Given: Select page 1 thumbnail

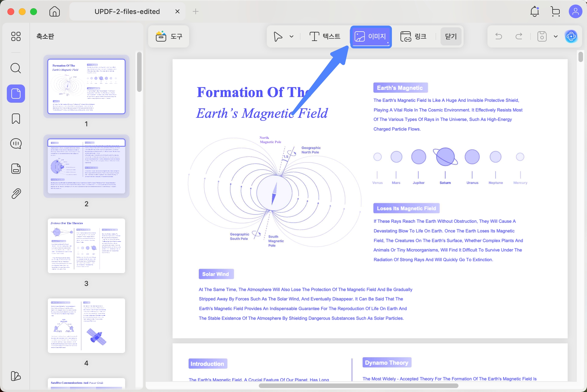Looking at the screenshot, I should (86, 86).
